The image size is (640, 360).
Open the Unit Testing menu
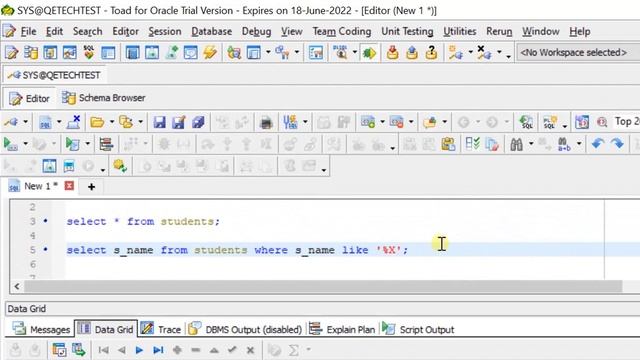pyautogui.click(x=407, y=31)
